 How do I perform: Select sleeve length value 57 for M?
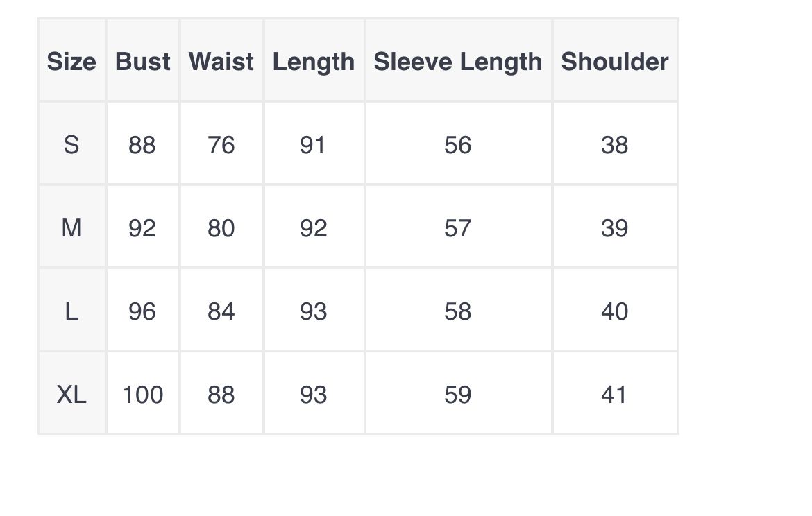coord(458,228)
